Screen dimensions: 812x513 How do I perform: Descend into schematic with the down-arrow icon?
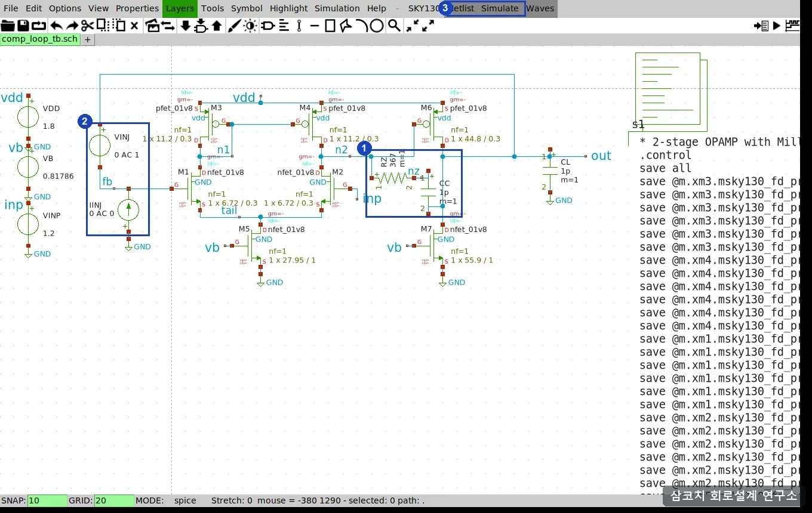click(185, 26)
